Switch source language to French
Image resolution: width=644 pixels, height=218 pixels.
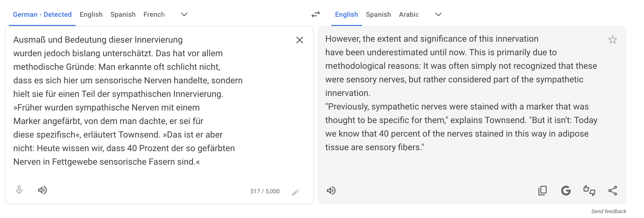point(154,14)
